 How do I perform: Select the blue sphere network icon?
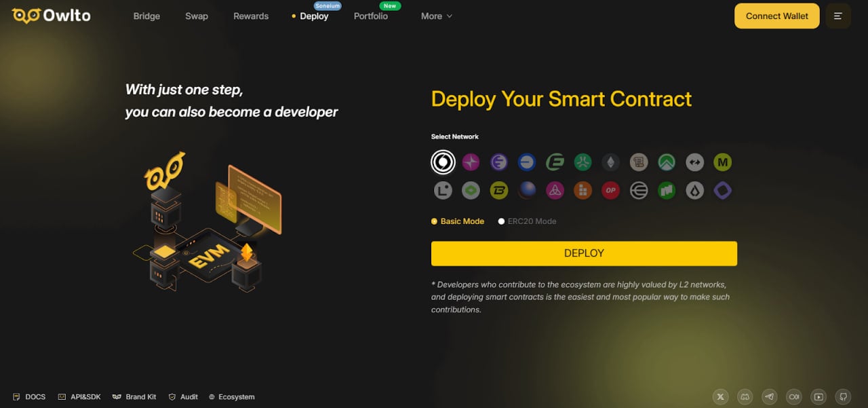tap(527, 191)
